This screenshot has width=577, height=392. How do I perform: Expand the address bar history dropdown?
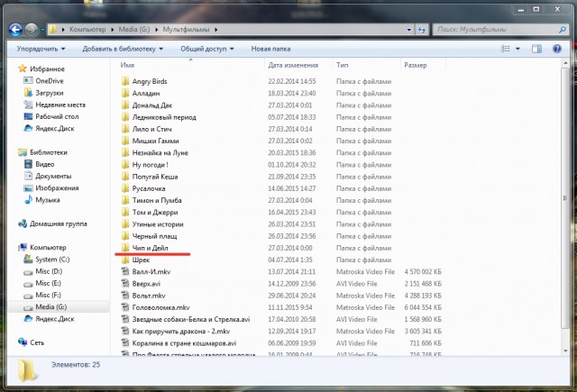click(x=409, y=30)
